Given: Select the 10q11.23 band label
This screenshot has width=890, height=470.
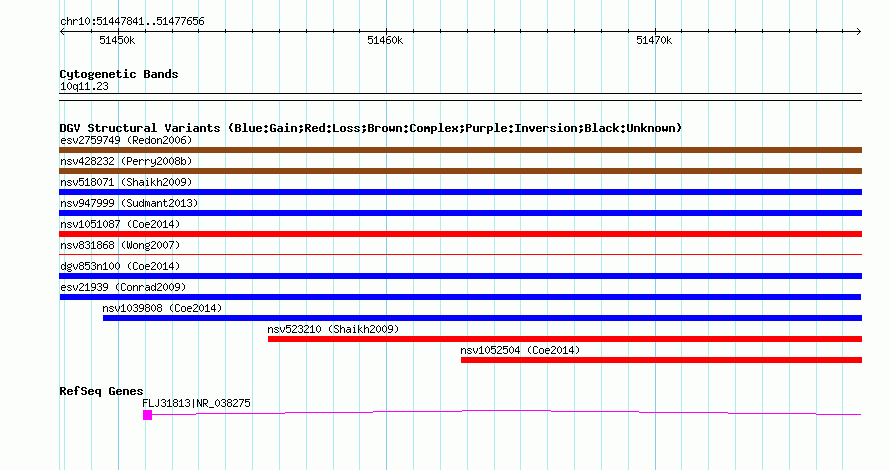Looking at the screenshot, I should 84,86.
